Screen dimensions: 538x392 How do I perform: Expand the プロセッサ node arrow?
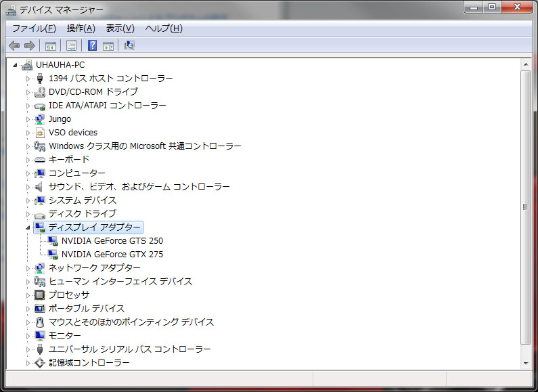coord(28,295)
